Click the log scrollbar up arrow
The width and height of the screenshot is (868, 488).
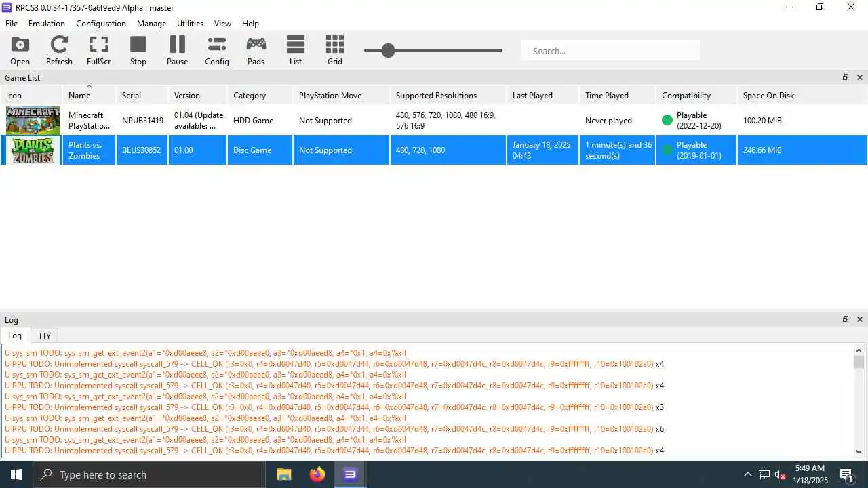pyautogui.click(x=859, y=351)
